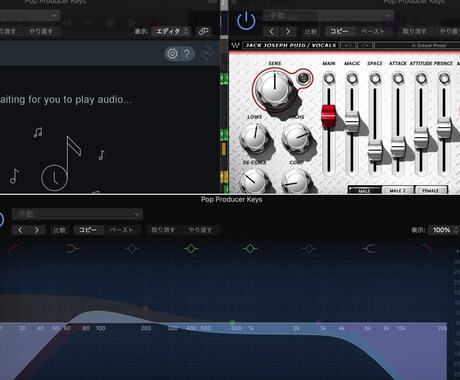Toggle the purple high-shelf EQ band
Viewport: 460px width, 380px height.
(x=369, y=248)
